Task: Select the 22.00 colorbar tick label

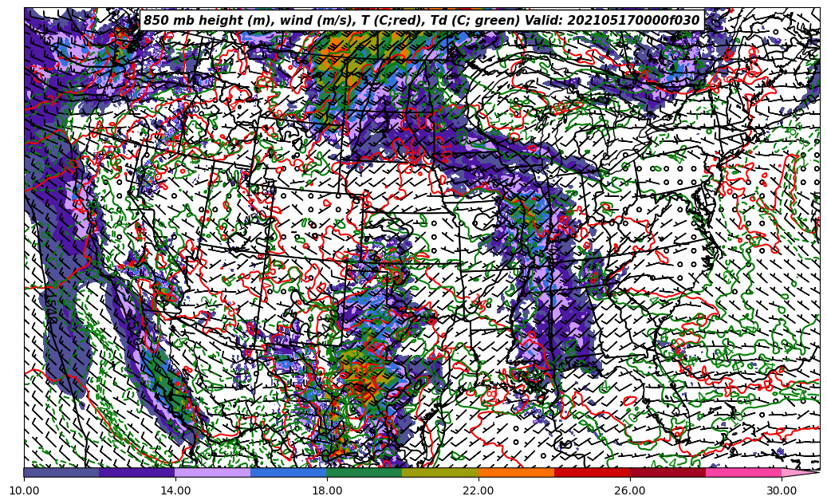Action: (x=478, y=490)
